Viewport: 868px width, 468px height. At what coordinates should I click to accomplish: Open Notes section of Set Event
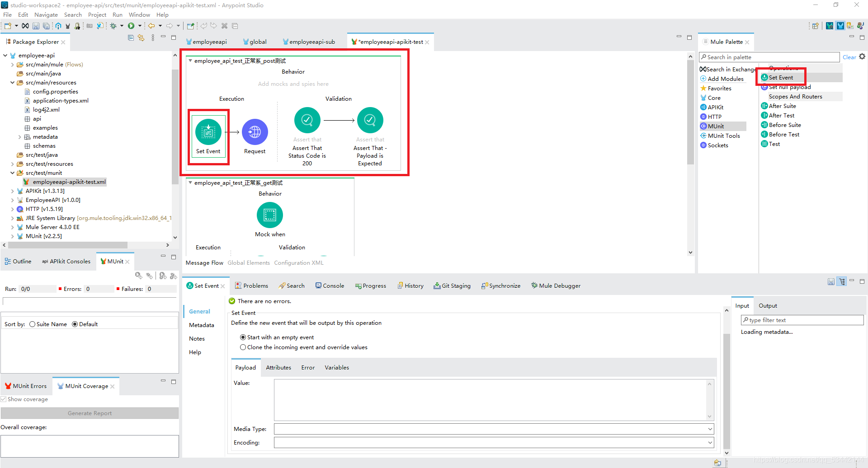[x=197, y=338]
